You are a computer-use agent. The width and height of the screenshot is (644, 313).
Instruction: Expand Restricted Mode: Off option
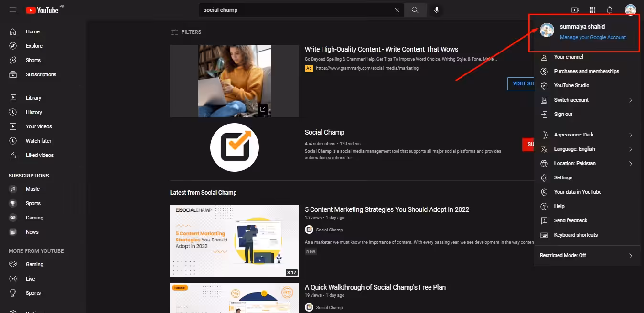[587, 255]
